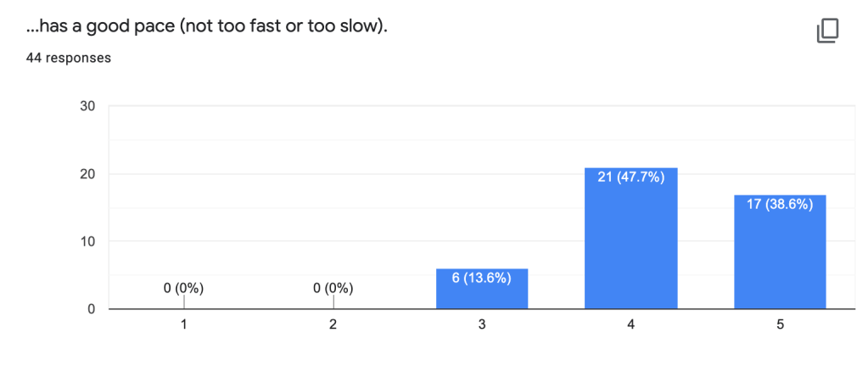Click the '0 (0%)' label above rating 2
This screenshot has width=868, height=389.
pos(333,288)
